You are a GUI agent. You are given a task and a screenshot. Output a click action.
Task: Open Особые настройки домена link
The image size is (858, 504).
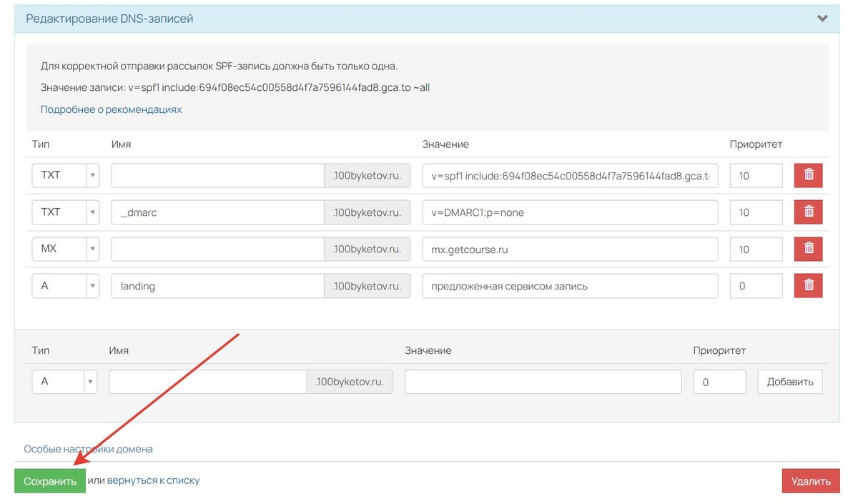point(89,450)
